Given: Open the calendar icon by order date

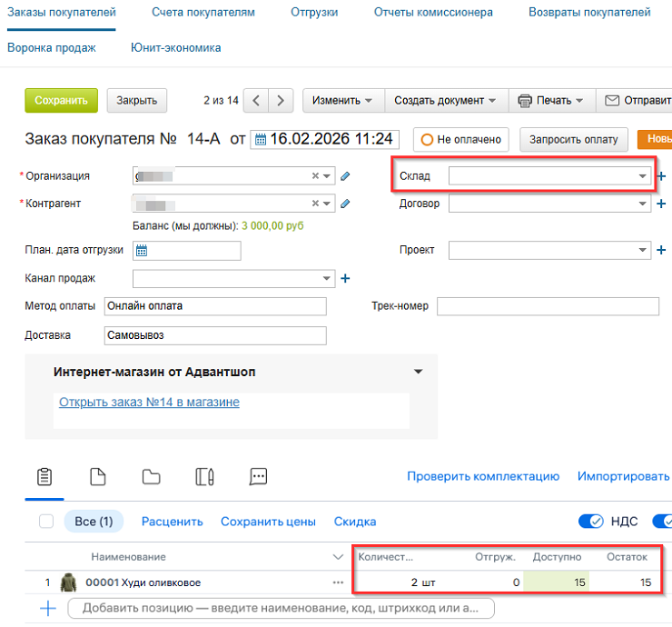Looking at the screenshot, I should click(x=261, y=139).
